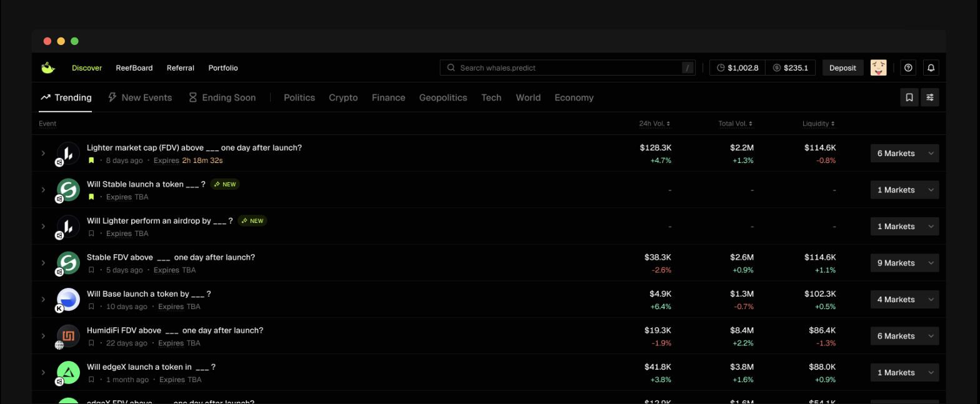Open 1 Markets dropdown for edgeX launch

pyautogui.click(x=904, y=372)
